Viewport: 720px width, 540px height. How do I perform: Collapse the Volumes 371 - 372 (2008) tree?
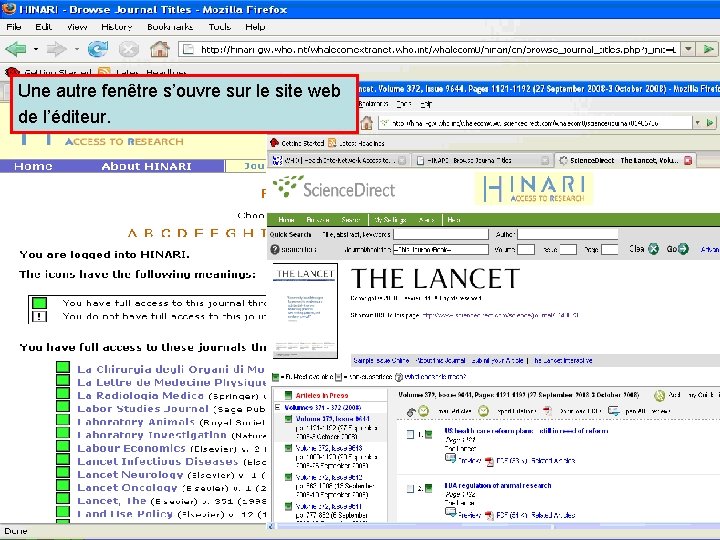click(x=277, y=407)
